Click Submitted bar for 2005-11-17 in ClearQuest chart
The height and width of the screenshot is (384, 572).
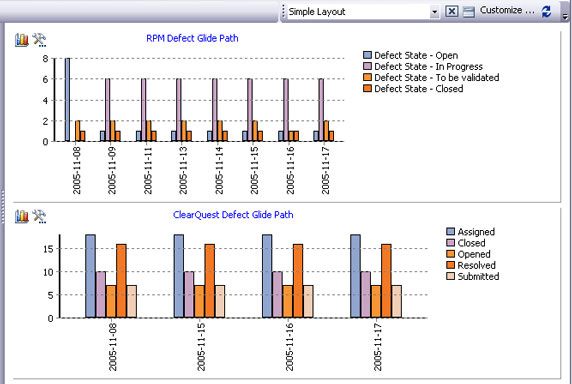[x=397, y=302]
